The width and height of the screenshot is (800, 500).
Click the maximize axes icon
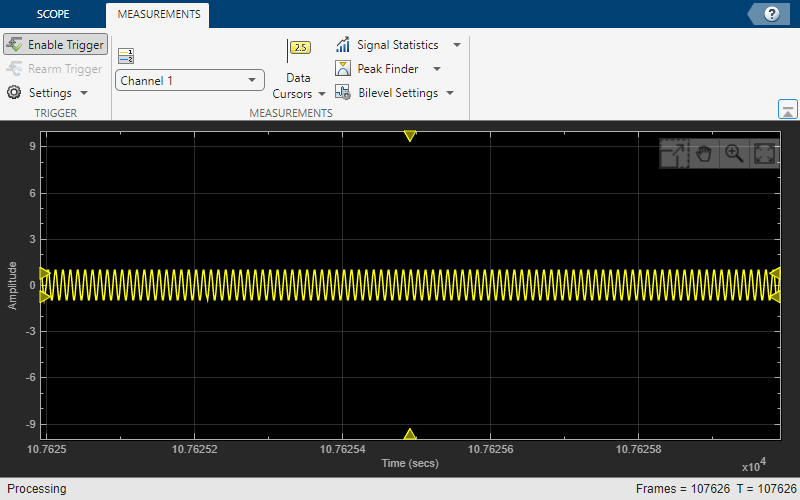(764, 153)
